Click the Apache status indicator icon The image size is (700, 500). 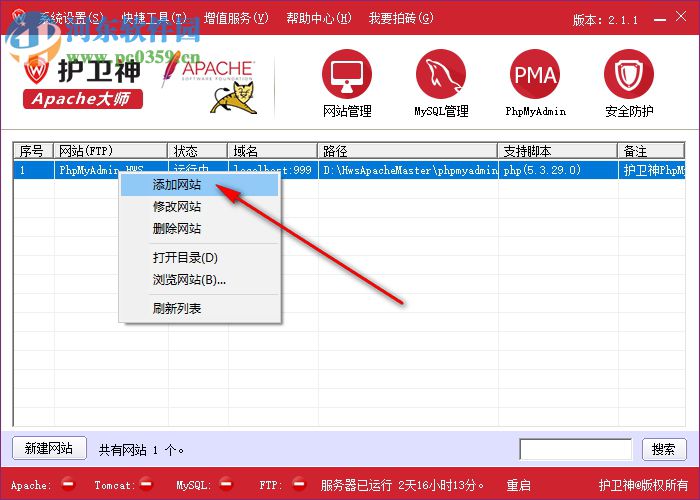[x=68, y=484]
